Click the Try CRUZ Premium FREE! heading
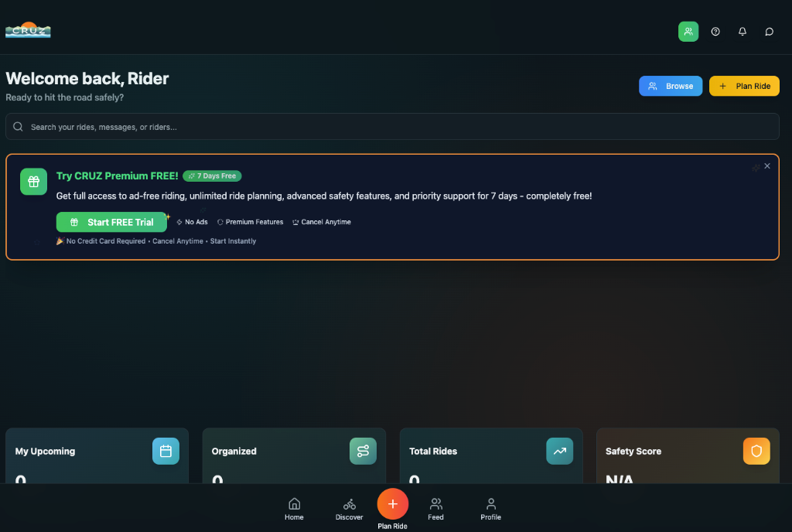Image resolution: width=792 pixels, height=532 pixels. [x=118, y=176]
